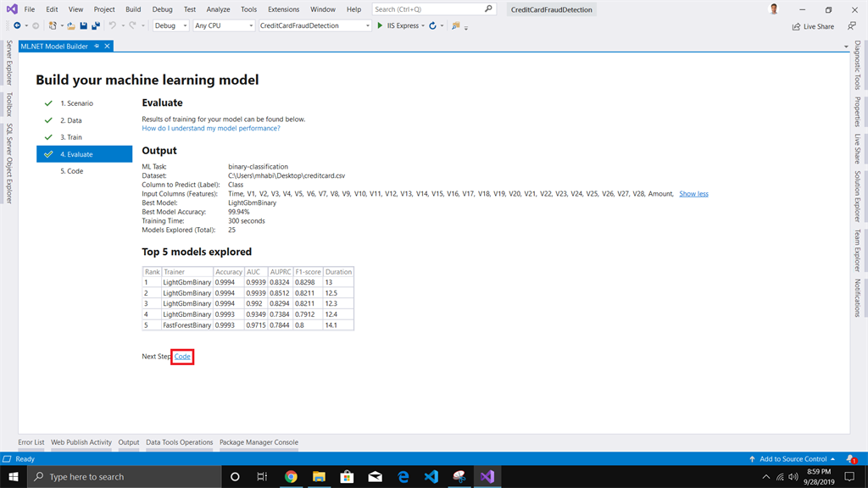
Task: Click the Visual Studio logo icon
Action: point(12,8)
